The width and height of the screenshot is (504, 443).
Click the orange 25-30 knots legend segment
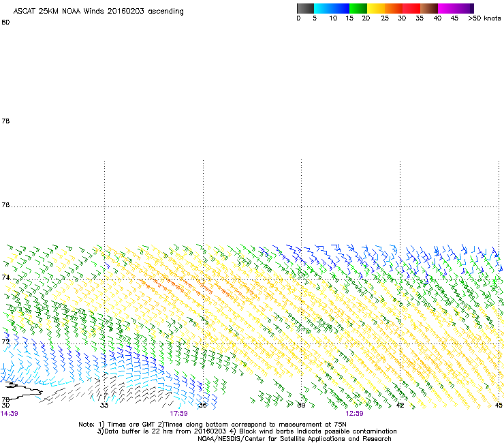(x=394, y=8)
